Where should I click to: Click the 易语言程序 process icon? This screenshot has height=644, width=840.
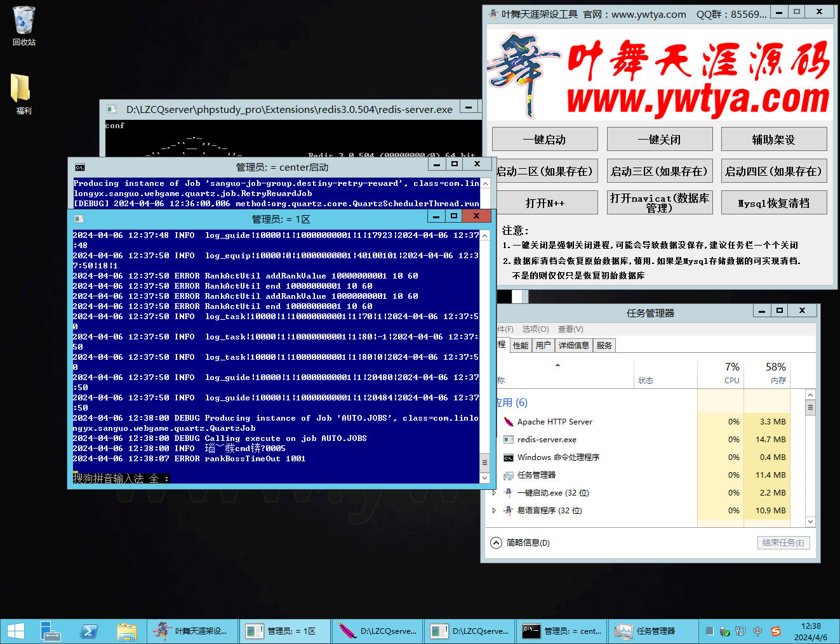pos(508,511)
